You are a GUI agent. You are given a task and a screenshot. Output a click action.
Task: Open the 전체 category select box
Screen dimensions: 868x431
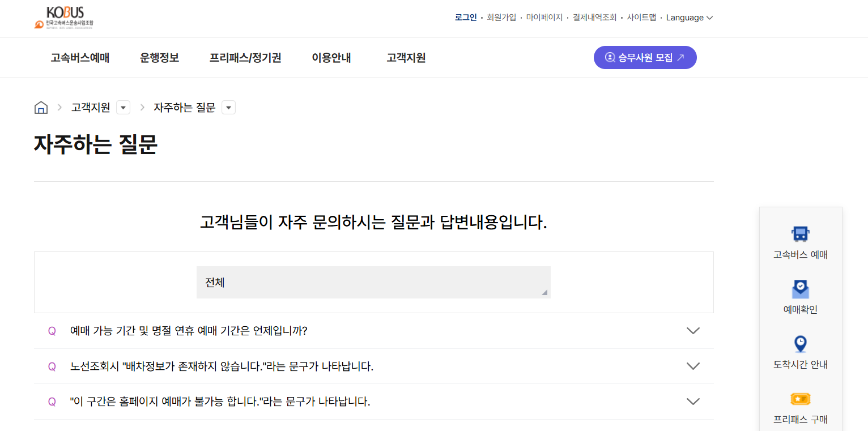(373, 282)
